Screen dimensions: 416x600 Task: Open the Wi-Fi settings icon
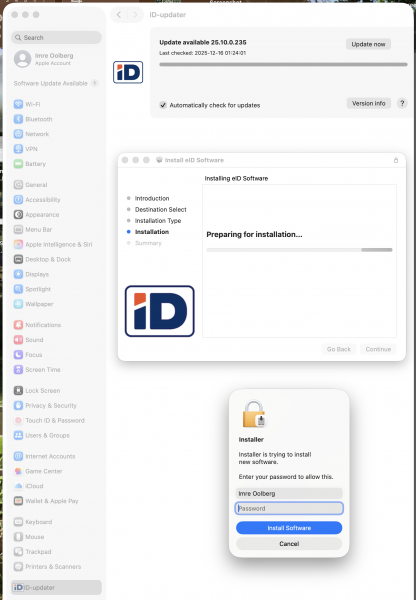[x=18, y=104]
